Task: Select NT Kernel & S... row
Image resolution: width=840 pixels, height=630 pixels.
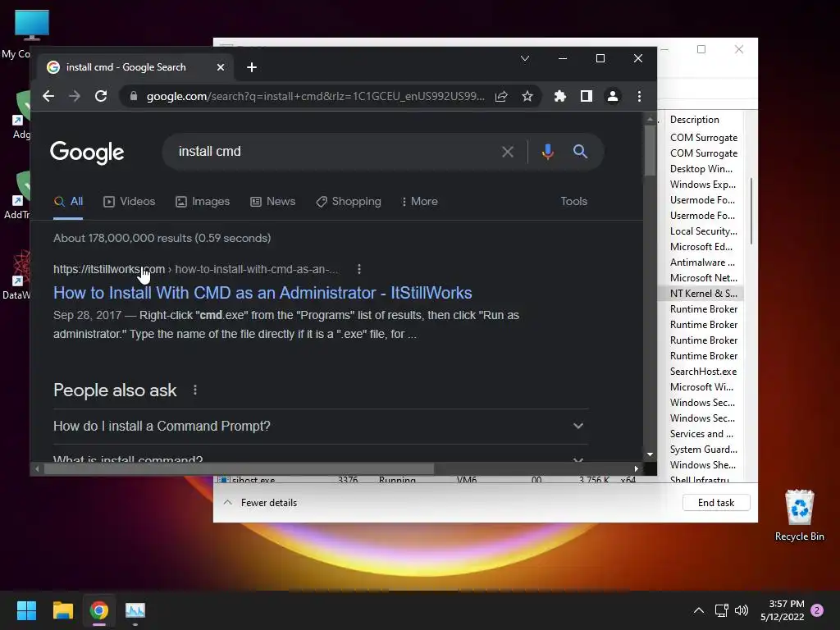Action: [x=703, y=294]
